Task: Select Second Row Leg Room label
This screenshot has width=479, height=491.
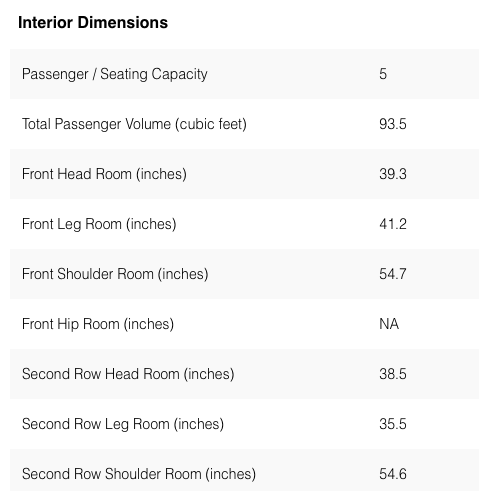Action: pyautogui.click(x=123, y=424)
